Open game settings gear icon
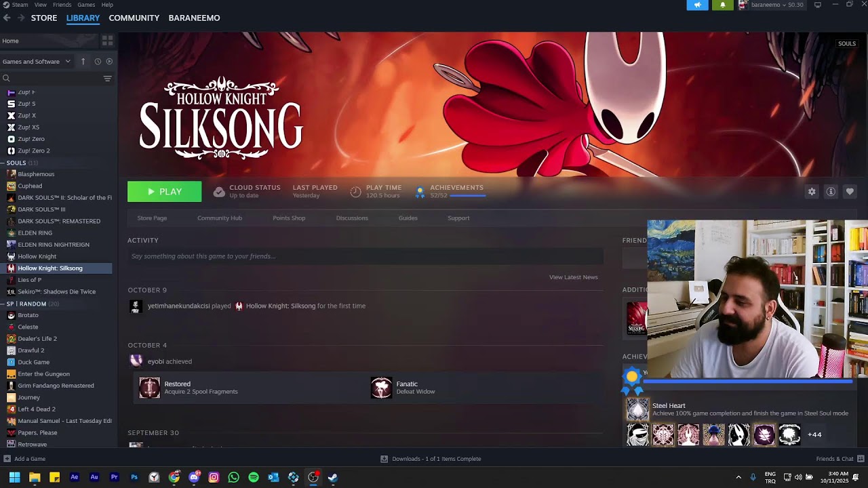Screen dimensions: 868x488 point(812,192)
